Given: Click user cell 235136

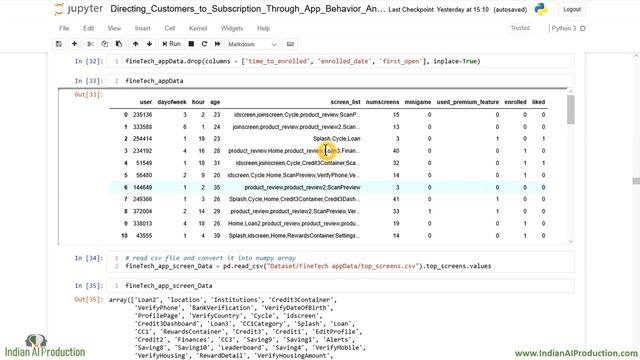Looking at the screenshot, I should pyautogui.click(x=142, y=115).
